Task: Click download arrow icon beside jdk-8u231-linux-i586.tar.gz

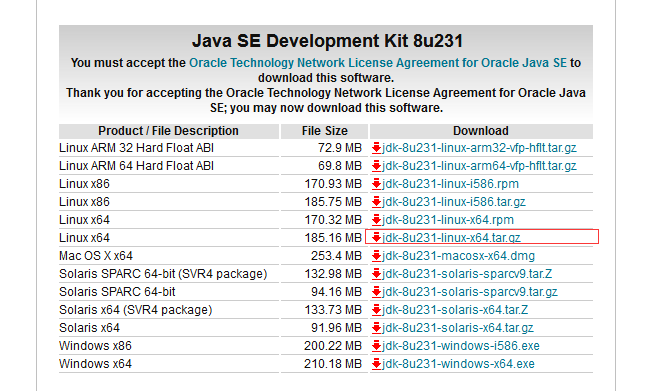Action: click(376, 202)
